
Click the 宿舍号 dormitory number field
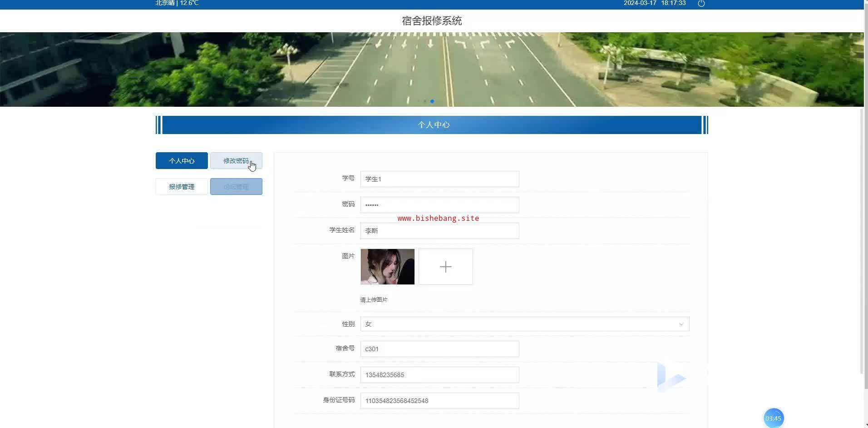(x=439, y=349)
